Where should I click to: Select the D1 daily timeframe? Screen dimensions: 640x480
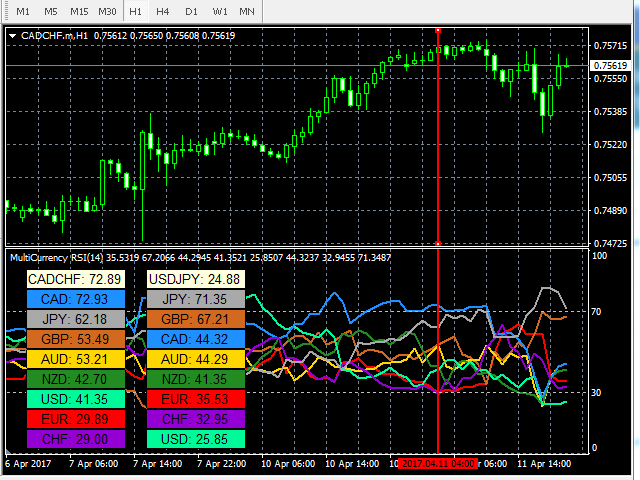click(190, 11)
